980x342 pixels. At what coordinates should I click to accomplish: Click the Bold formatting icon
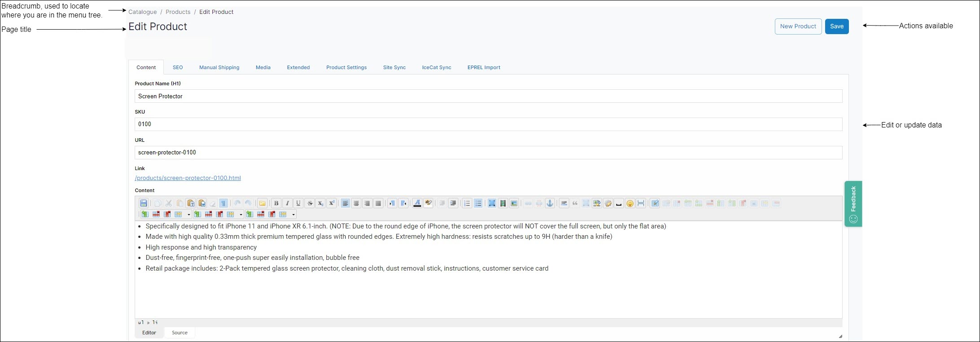pyautogui.click(x=276, y=203)
